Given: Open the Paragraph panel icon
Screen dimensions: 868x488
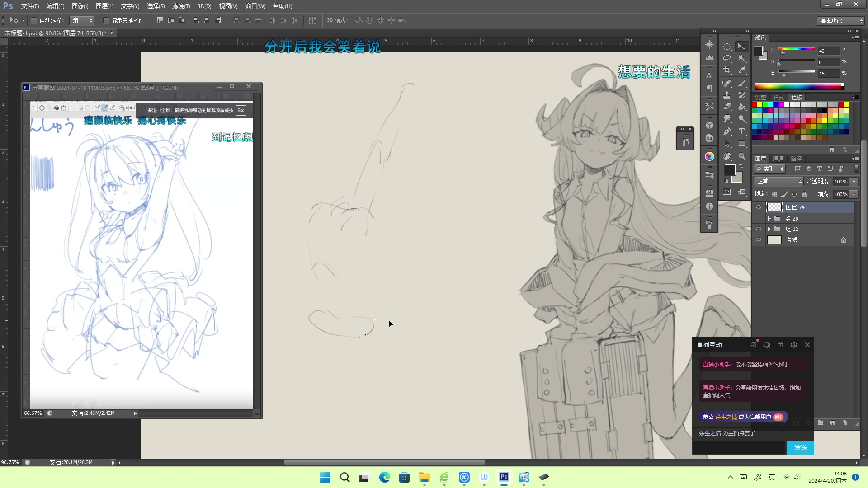Looking at the screenshot, I should pos(709,89).
